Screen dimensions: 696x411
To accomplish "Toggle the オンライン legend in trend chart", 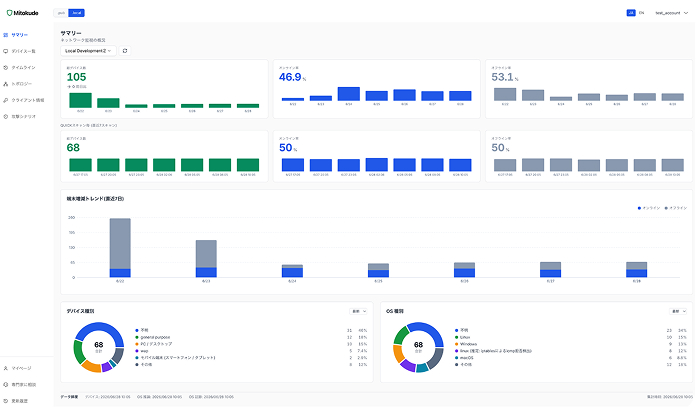I will 649,208.
